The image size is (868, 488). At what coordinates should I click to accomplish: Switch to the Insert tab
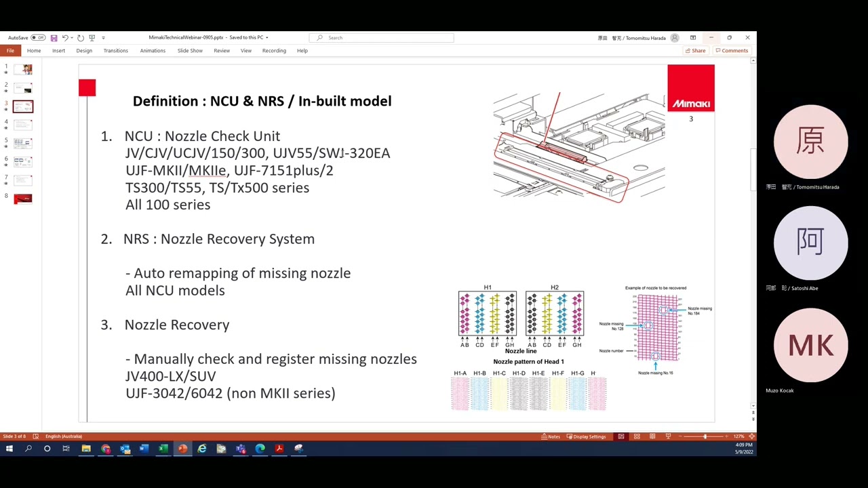tap(59, 51)
